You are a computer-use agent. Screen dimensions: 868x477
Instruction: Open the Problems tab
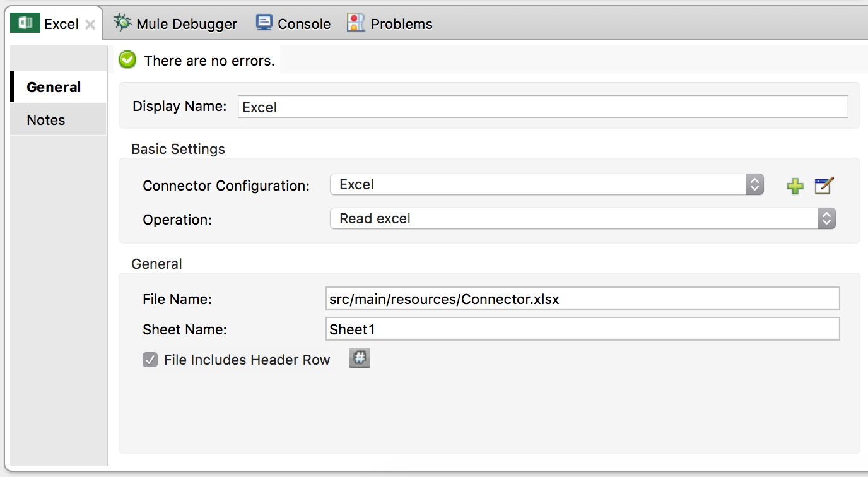coord(390,24)
